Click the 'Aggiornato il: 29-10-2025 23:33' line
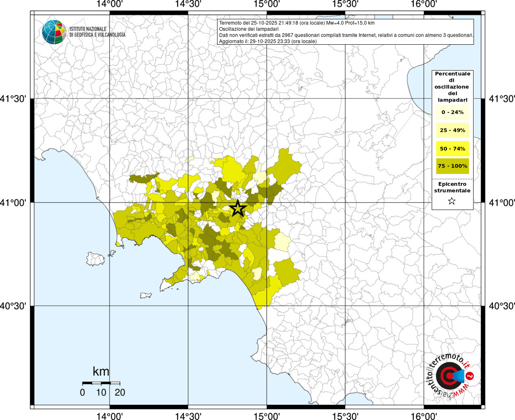Screen dimensions: 515x420 pos(268,41)
